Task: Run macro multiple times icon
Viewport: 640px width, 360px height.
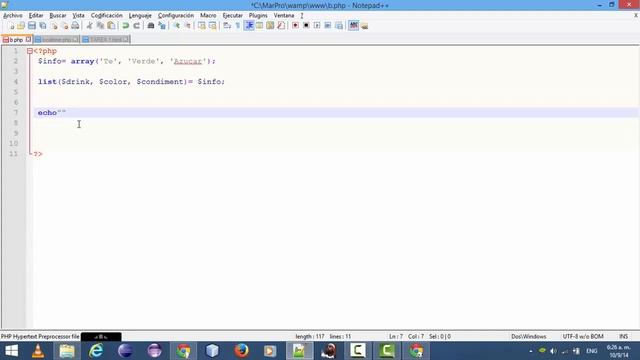Action: click(x=328, y=26)
